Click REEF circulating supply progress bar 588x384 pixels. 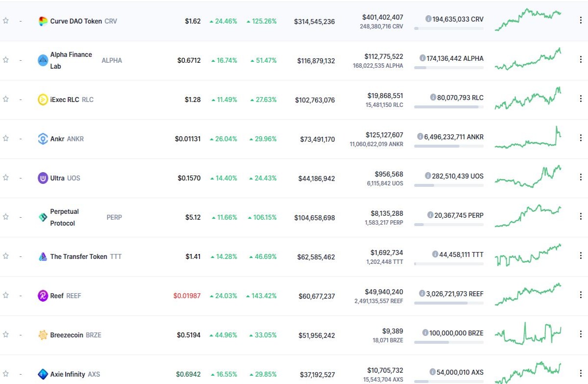point(448,303)
